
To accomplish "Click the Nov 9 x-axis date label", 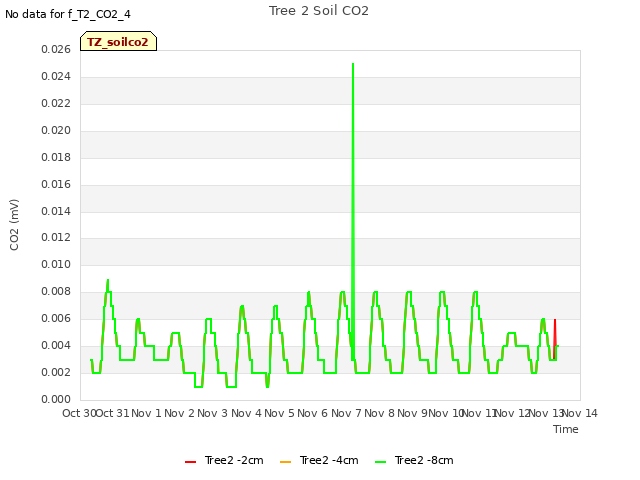I will click(412, 413).
